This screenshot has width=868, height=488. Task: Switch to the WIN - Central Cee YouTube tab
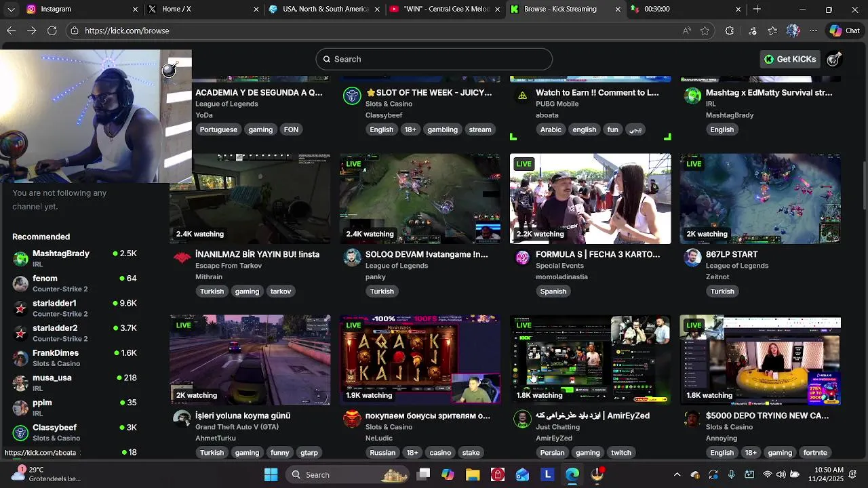point(445,9)
